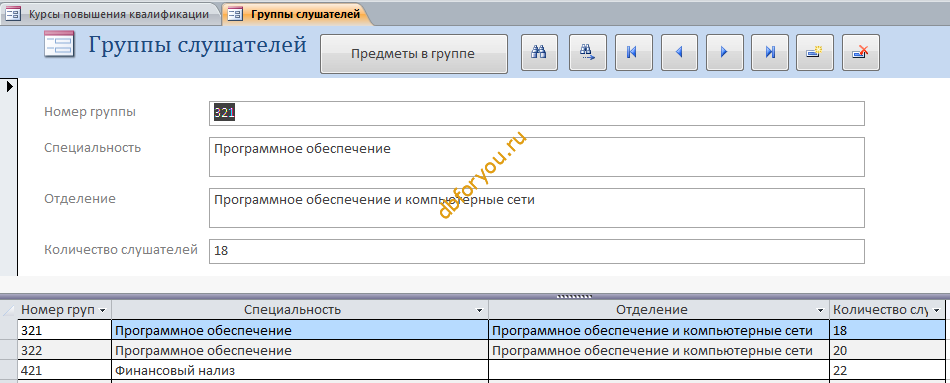Click the empty Отделение cell in row 421

659,370
